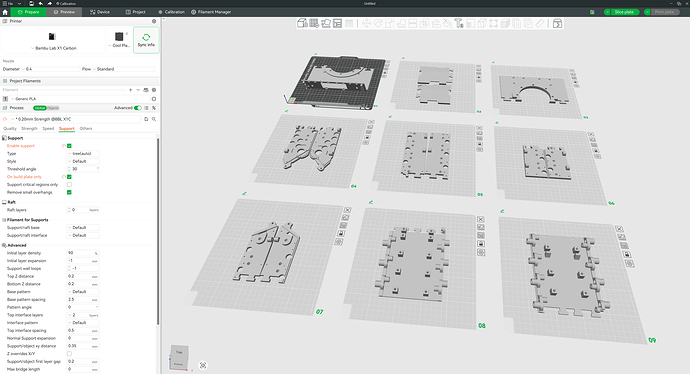Select the Rotate tool in the toolbar
Viewport: 690px width, 374px height.
coord(378,23)
